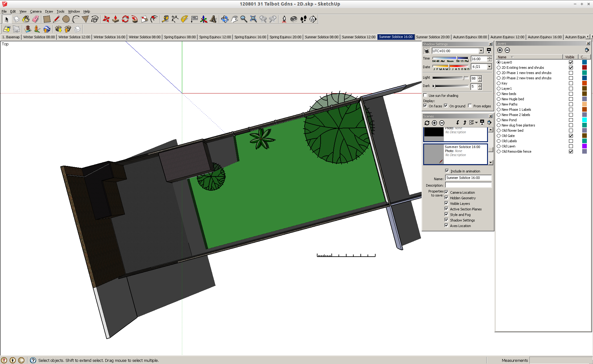593x364 pixels.
Task: Open the Camera menu
Action: pos(36,11)
